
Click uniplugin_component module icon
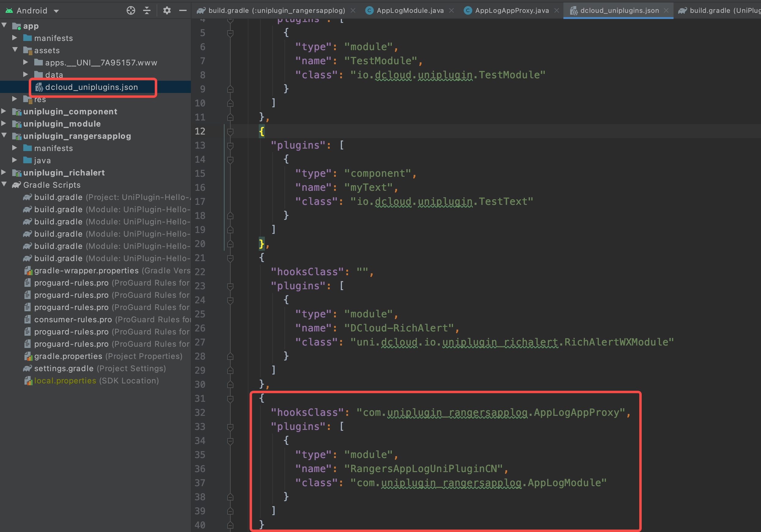(17, 112)
